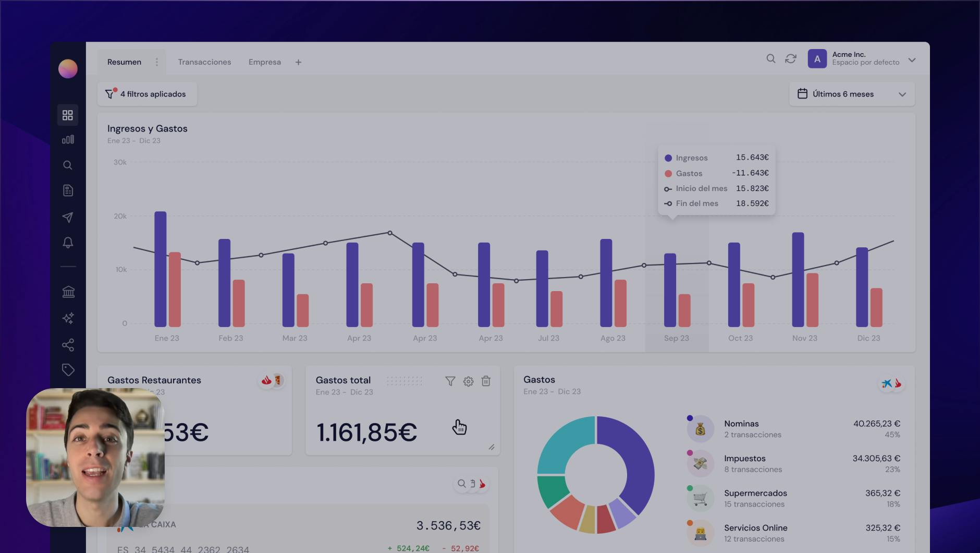Click the Sep 23 Ingresos blue bar
This screenshot has width=980, height=553.
point(670,290)
